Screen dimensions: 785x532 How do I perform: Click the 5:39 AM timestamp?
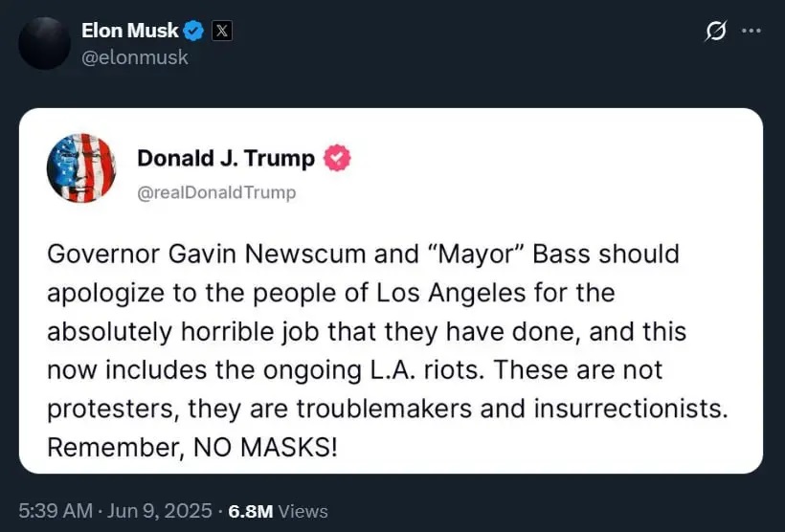click(56, 511)
